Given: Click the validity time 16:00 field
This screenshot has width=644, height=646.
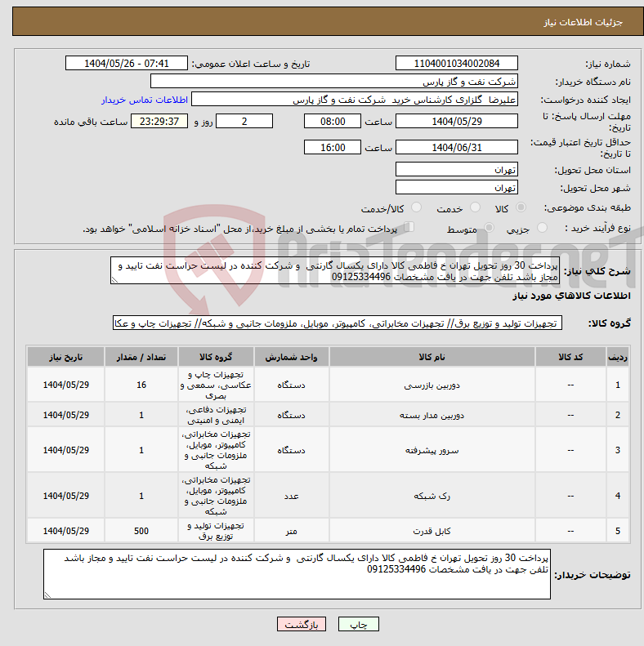Looking at the screenshot, I should pyautogui.click(x=333, y=147).
